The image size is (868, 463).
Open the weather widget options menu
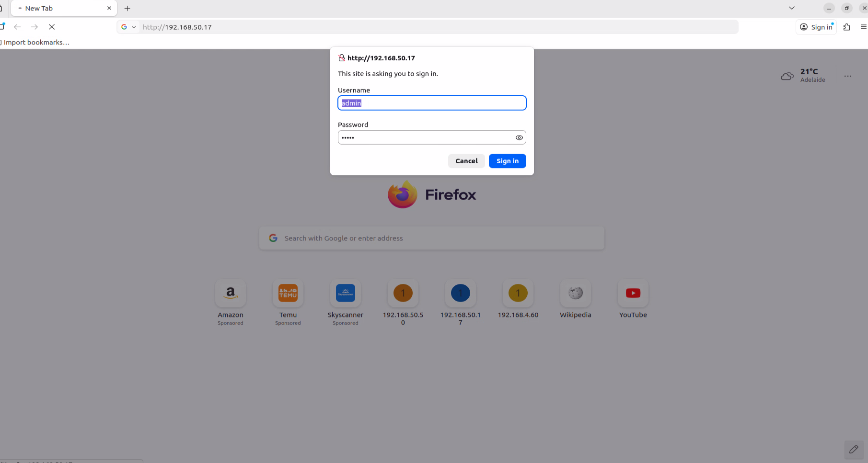pyautogui.click(x=847, y=76)
